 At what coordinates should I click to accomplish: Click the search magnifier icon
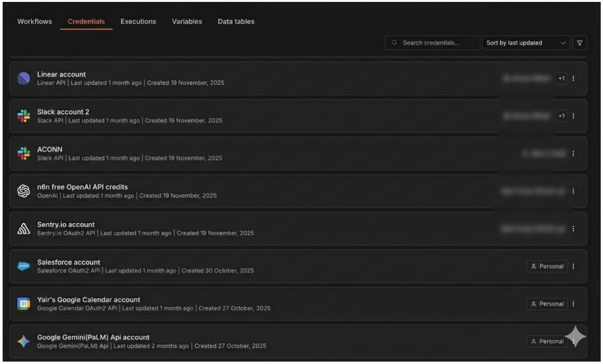pyautogui.click(x=394, y=43)
